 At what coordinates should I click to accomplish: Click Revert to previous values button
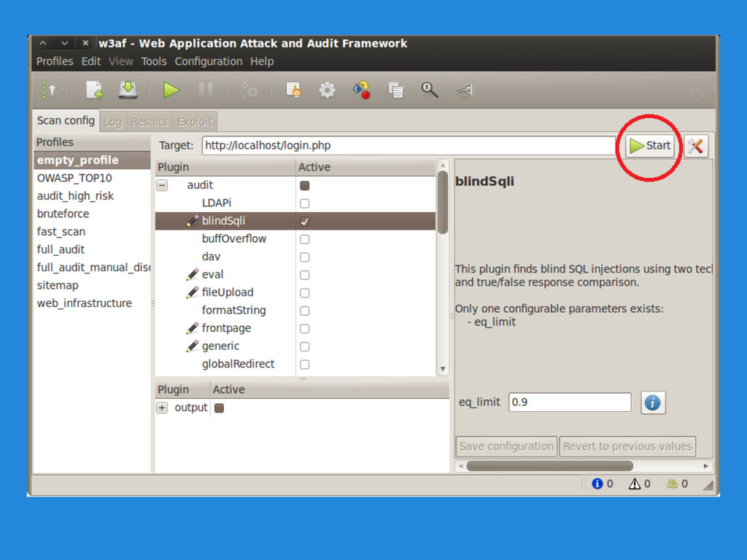tap(627, 446)
